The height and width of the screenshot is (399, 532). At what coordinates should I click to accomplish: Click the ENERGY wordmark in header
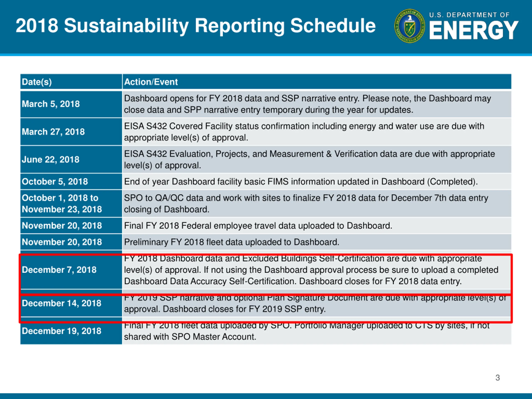pos(474,30)
